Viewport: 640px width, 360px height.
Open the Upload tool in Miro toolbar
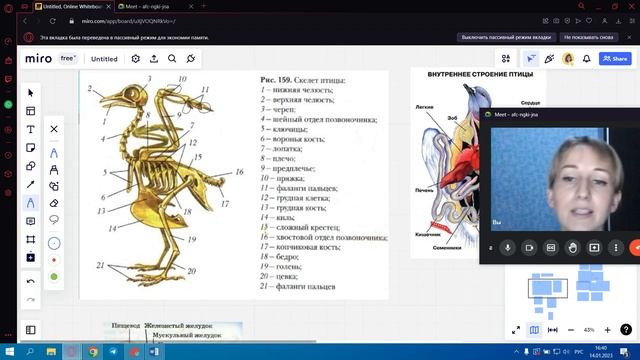click(x=31, y=258)
